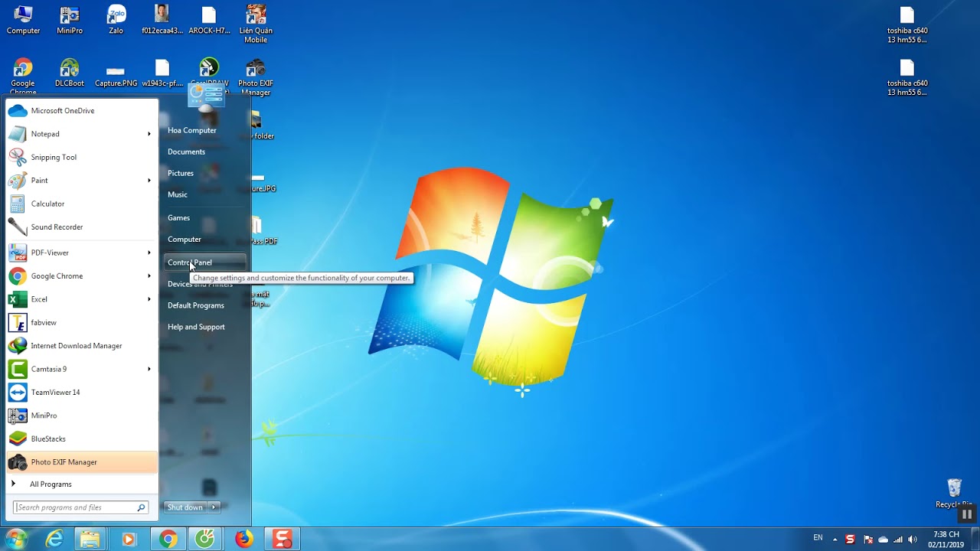
Task: Open Music from the Start menu
Action: tap(178, 195)
